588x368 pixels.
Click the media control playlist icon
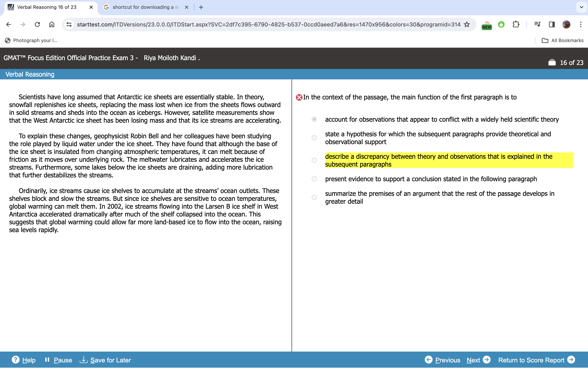pyautogui.click(x=537, y=24)
